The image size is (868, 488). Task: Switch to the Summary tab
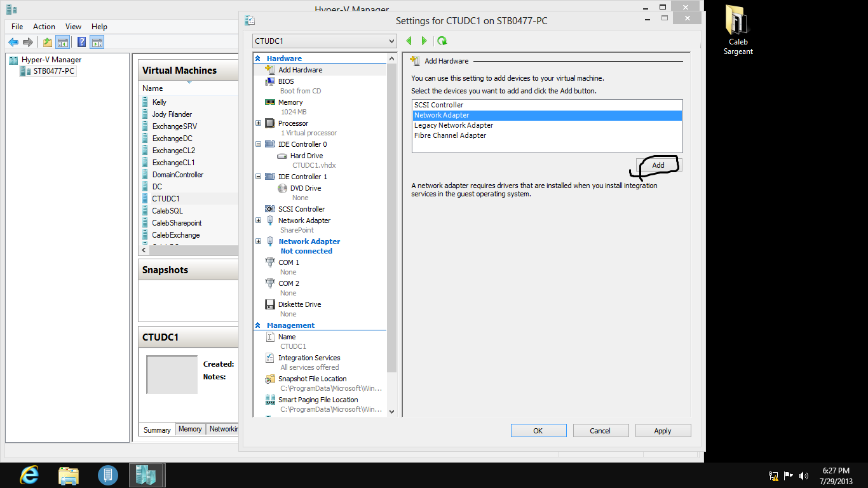(x=157, y=430)
